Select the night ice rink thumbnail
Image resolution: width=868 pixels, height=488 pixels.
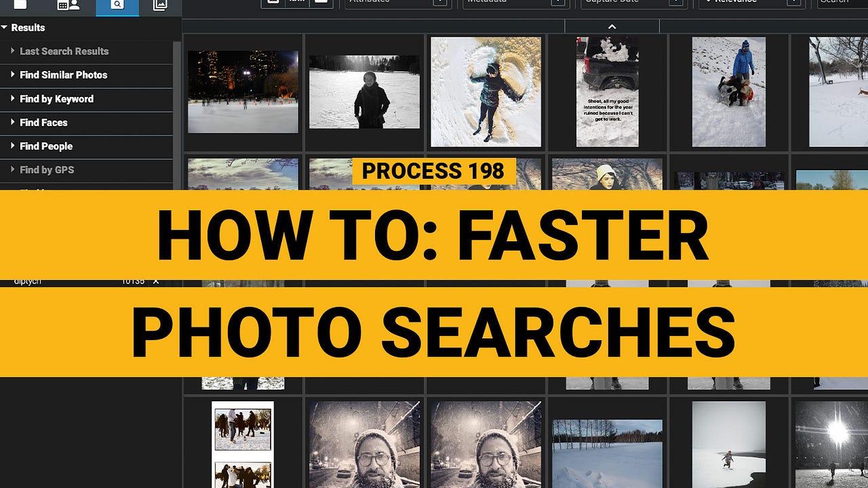243,91
